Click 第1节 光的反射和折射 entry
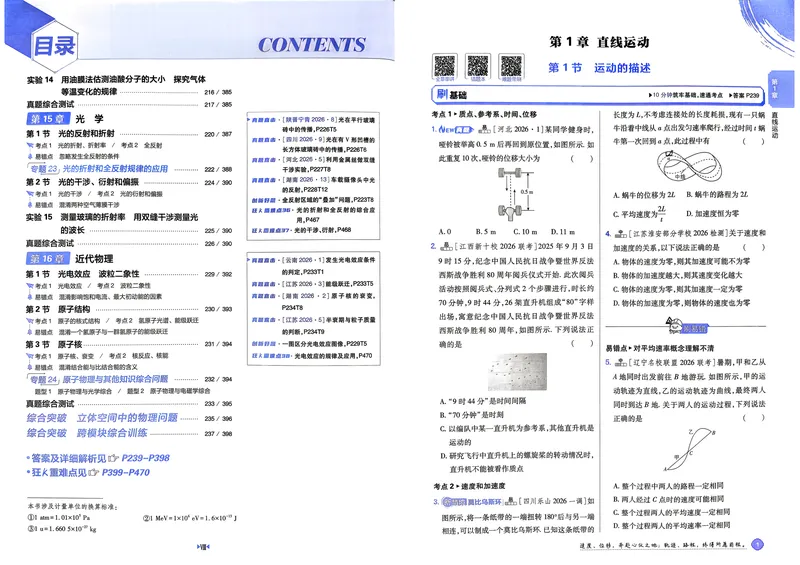 [130, 134]
